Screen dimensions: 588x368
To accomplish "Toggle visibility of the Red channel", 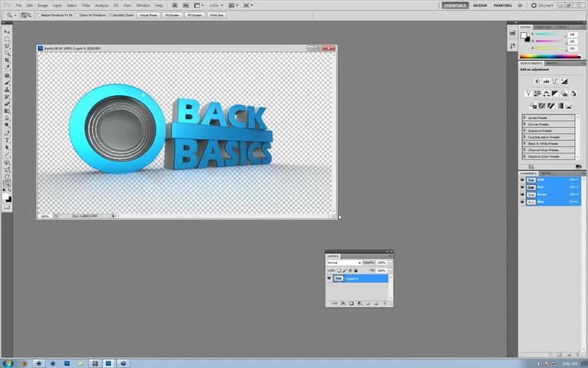I will coord(522,187).
